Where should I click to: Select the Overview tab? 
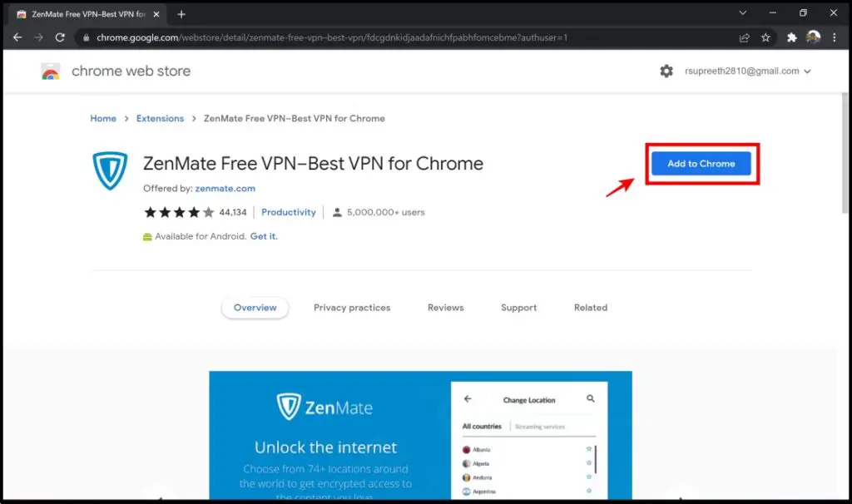coord(255,308)
